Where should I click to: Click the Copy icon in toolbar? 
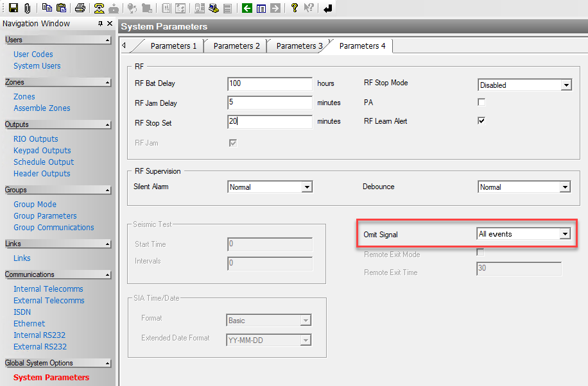click(x=48, y=8)
